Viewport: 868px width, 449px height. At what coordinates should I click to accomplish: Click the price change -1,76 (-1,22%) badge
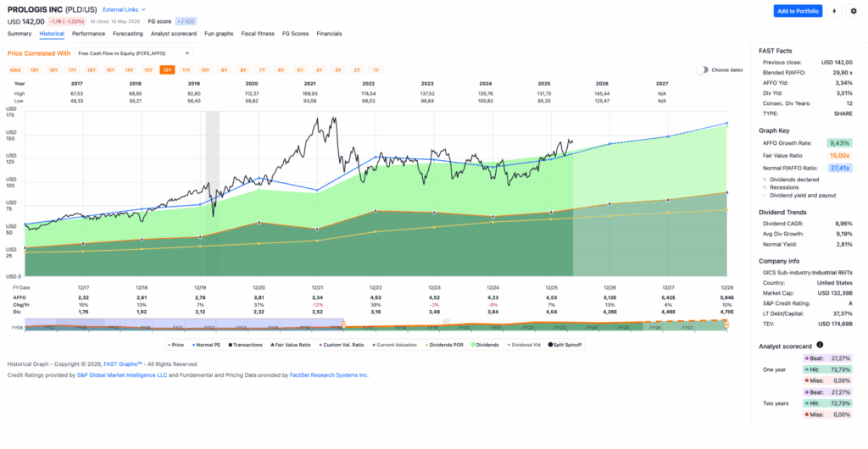coord(66,21)
